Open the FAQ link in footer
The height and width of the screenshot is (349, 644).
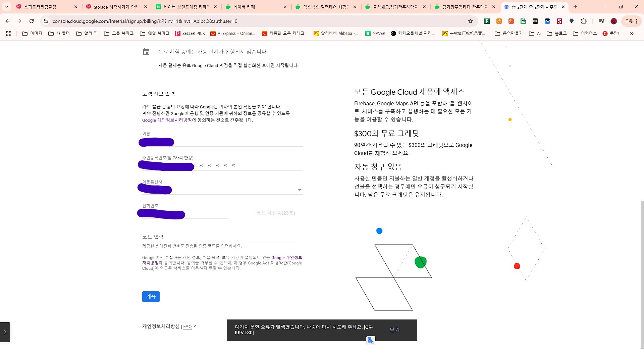point(190,327)
